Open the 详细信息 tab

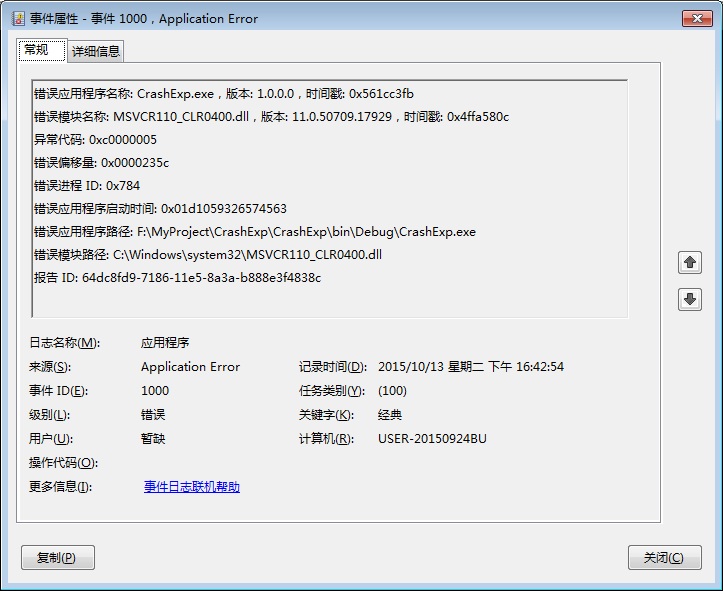tap(96, 51)
